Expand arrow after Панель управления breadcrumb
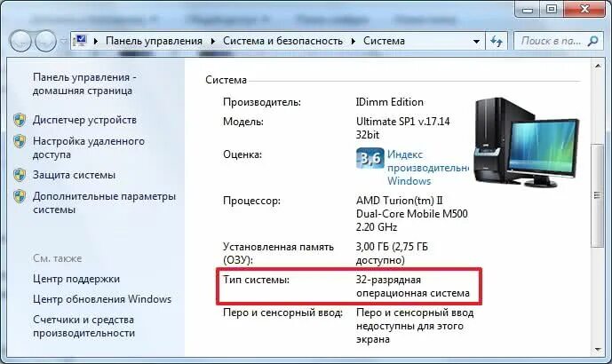Screen dimensions: 612x364 click(x=212, y=41)
